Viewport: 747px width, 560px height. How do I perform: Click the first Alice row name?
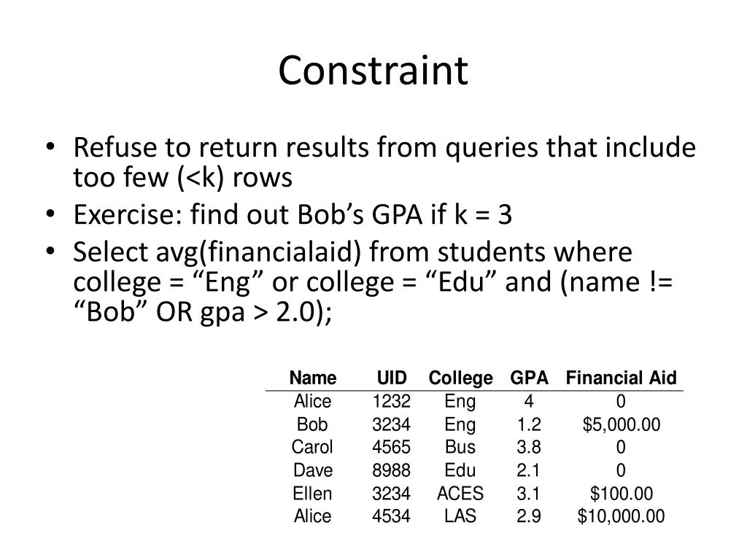[x=312, y=402]
